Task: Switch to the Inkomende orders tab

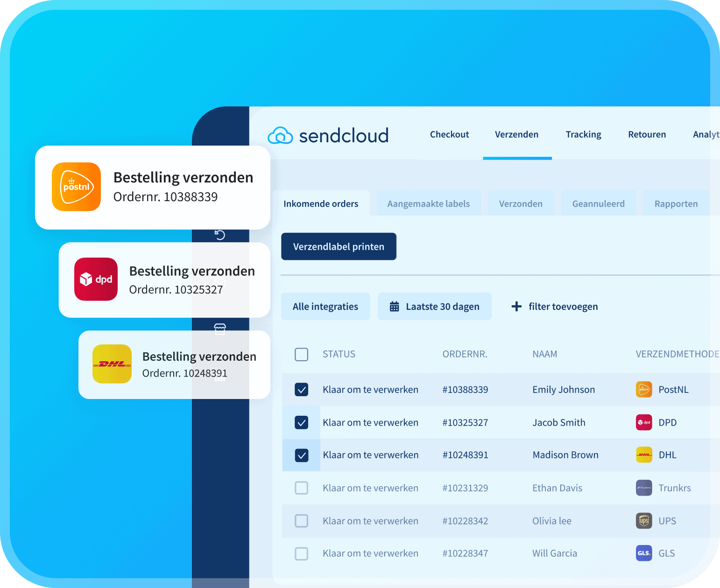Action: [x=321, y=203]
